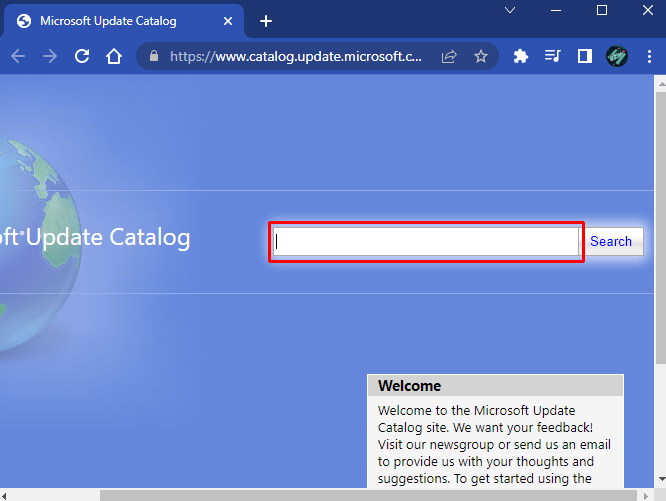Expand the tab search chevron
This screenshot has width=666, height=501.
click(x=510, y=10)
